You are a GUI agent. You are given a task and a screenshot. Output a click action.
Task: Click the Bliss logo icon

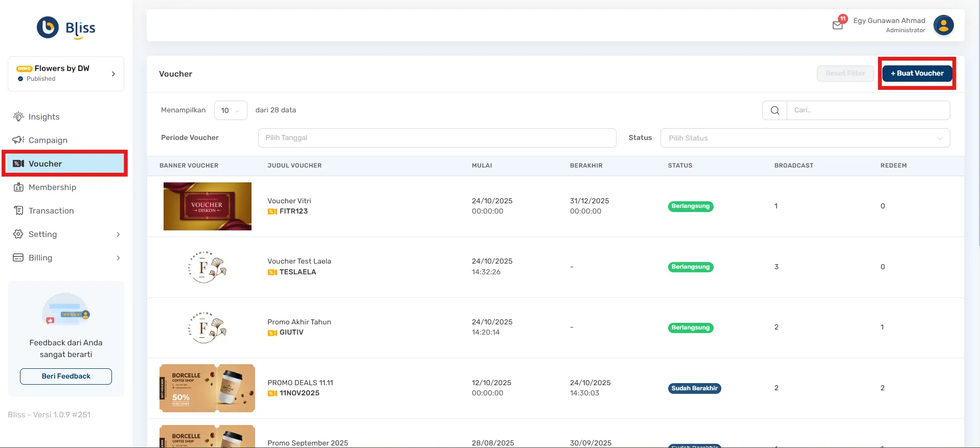tap(48, 28)
